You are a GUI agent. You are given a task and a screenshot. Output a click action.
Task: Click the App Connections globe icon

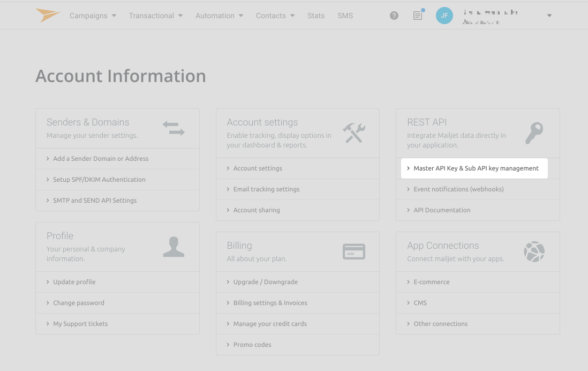point(534,251)
